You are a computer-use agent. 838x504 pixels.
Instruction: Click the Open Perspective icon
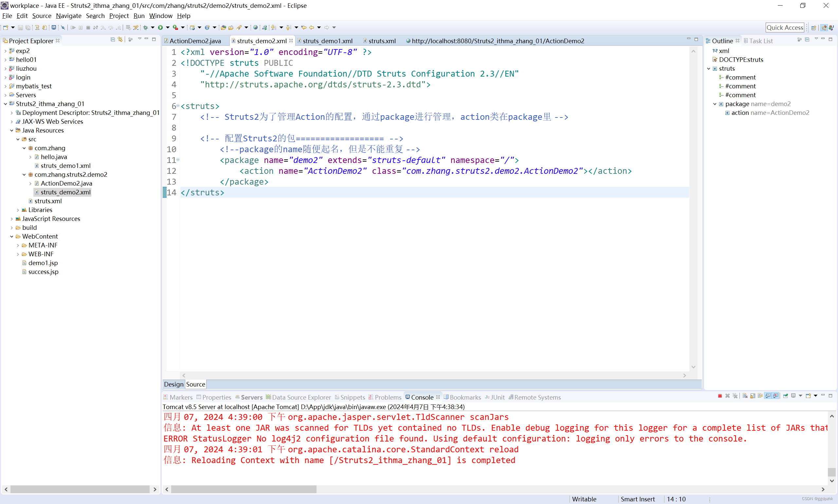click(813, 28)
